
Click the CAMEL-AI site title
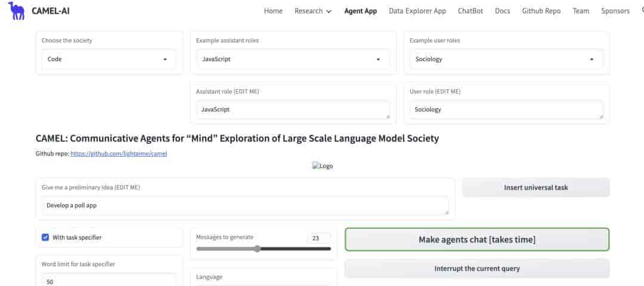pos(51,11)
